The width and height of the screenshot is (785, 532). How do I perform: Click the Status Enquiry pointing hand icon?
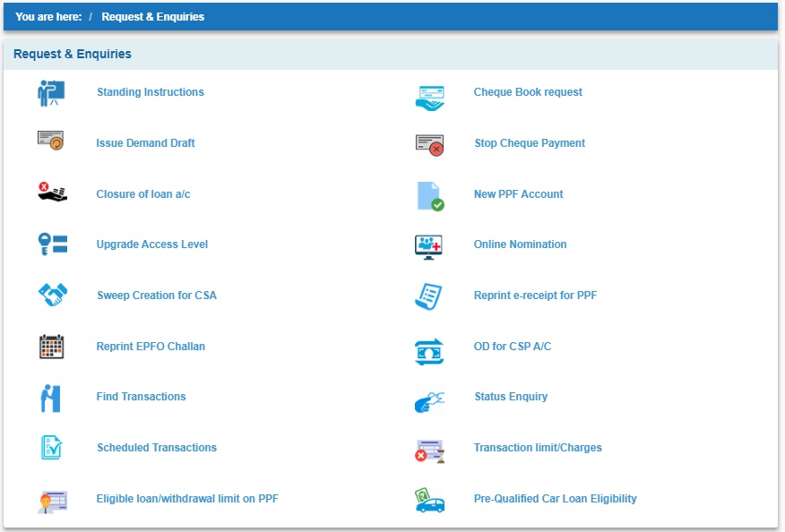[429, 402]
